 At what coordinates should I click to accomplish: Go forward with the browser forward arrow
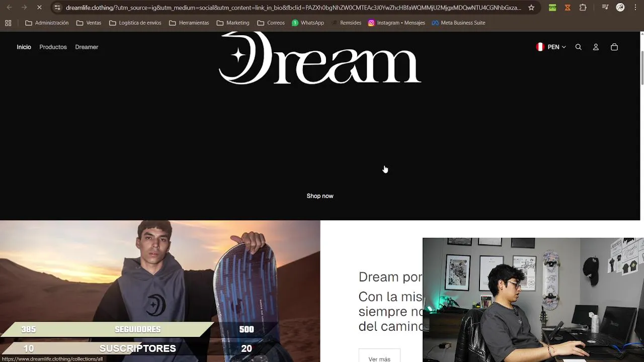point(24,8)
